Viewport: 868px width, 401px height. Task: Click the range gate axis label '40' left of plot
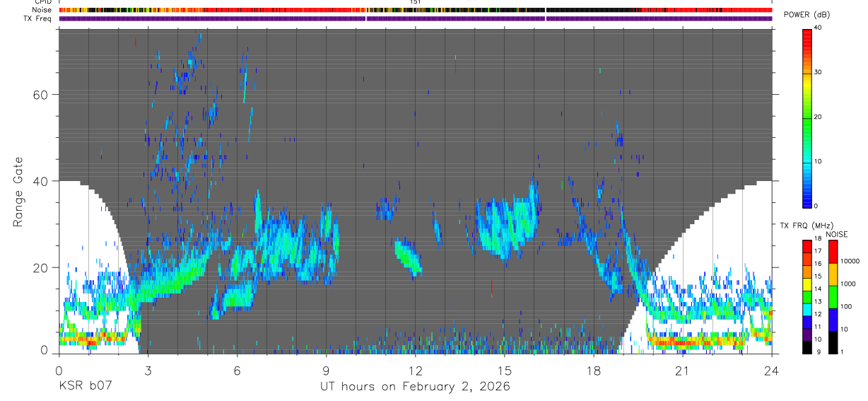[40, 181]
